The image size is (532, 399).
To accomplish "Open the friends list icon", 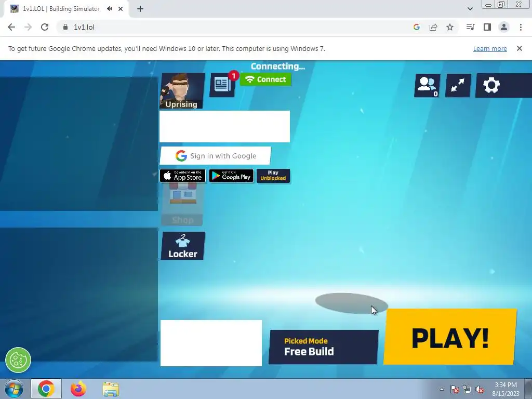I will [x=427, y=86].
